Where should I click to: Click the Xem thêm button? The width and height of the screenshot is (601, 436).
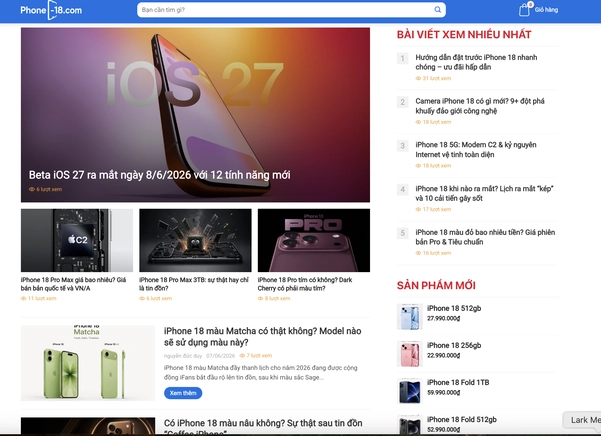click(183, 393)
